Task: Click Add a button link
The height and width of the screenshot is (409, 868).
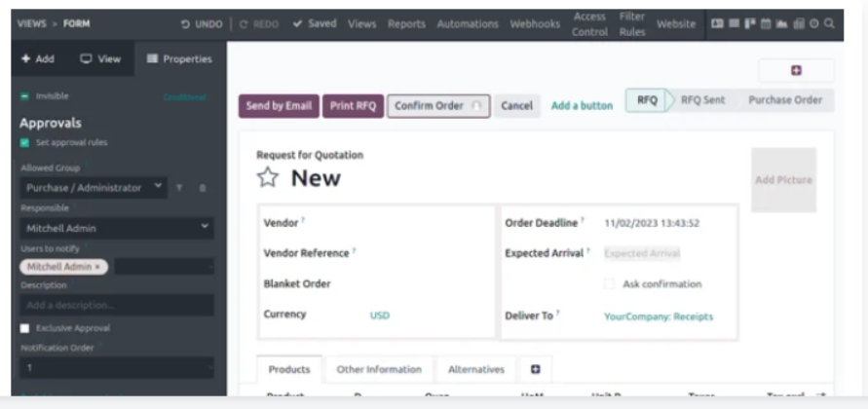Action: coord(582,106)
